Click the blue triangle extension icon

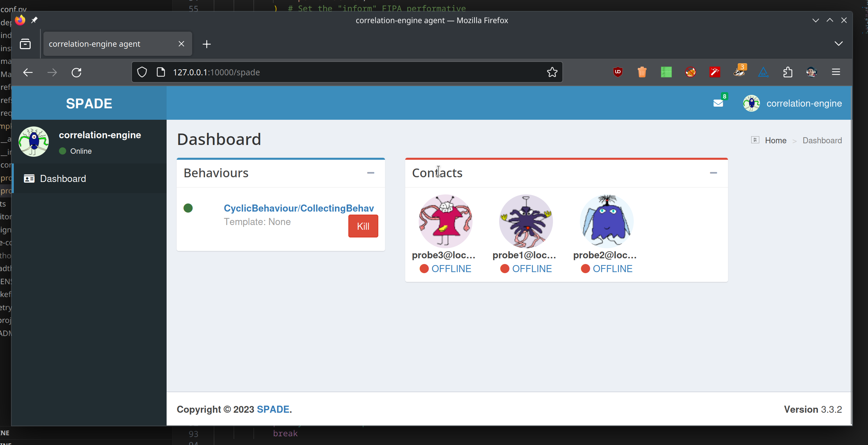pyautogui.click(x=763, y=72)
